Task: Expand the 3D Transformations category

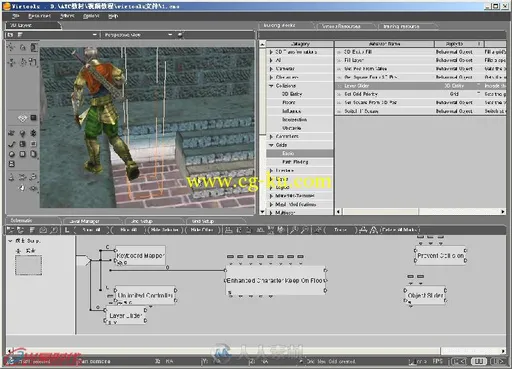Action: [x=271, y=52]
